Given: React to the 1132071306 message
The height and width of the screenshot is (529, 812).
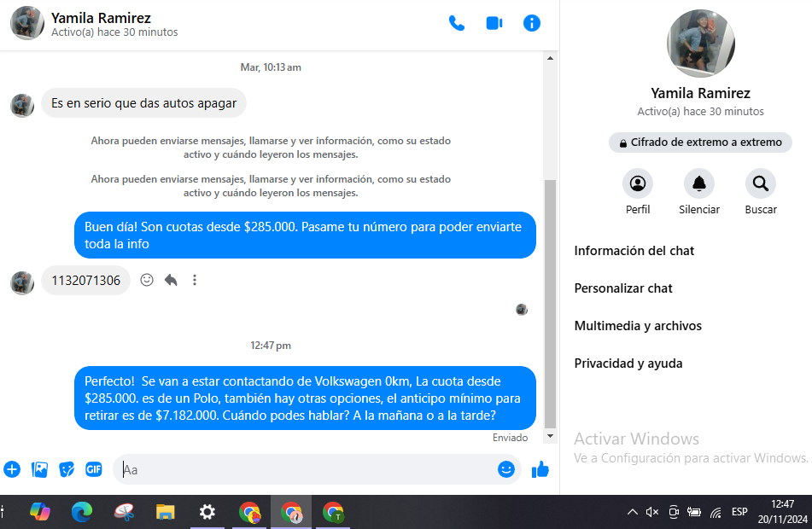Looking at the screenshot, I should tap(147, 280).
